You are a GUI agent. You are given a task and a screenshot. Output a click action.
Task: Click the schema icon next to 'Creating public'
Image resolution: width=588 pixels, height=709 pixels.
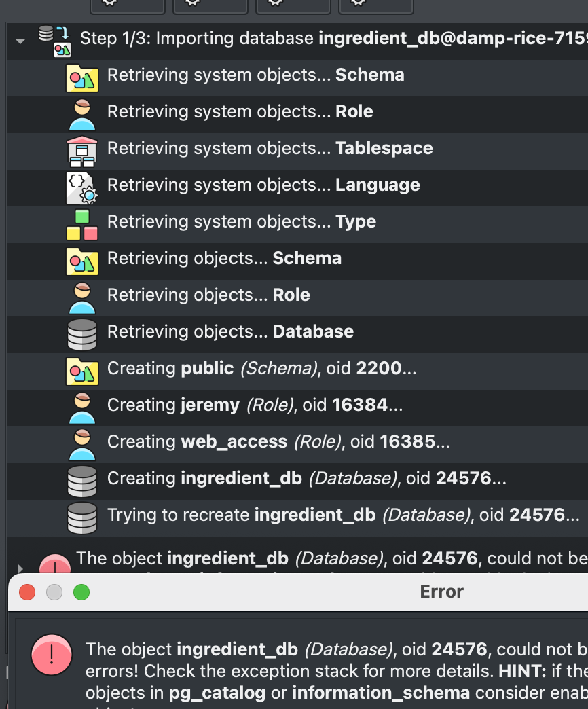pyautogui.click(x=81, y=371)
